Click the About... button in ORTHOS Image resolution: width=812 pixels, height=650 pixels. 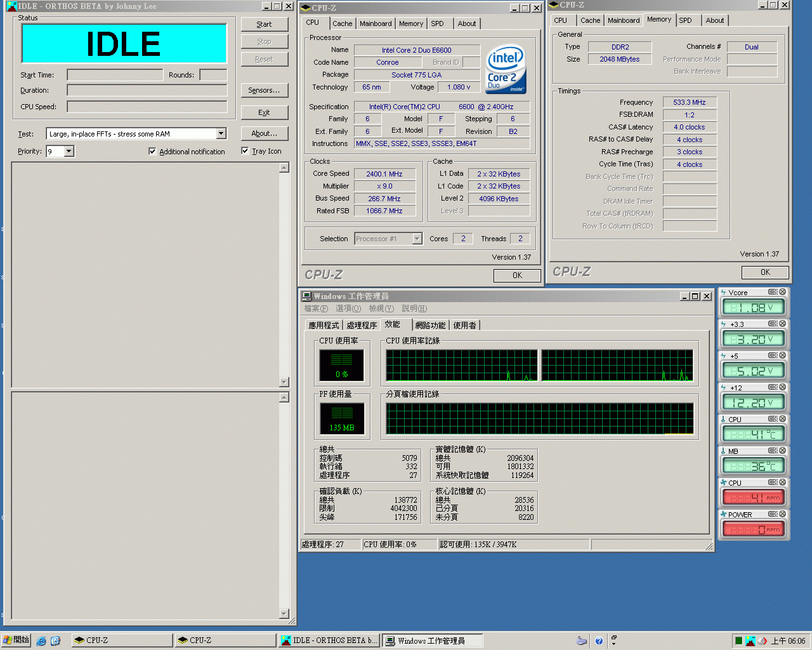[x=264, y=133]
